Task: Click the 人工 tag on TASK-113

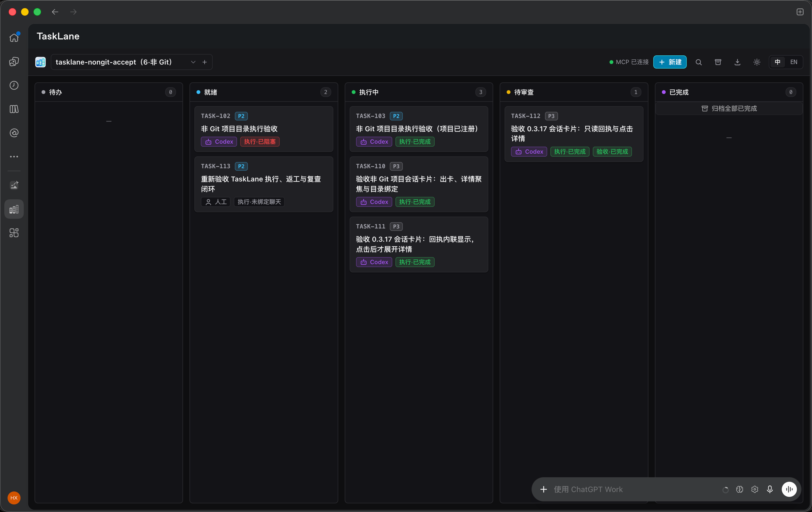Action: (216, 202)
